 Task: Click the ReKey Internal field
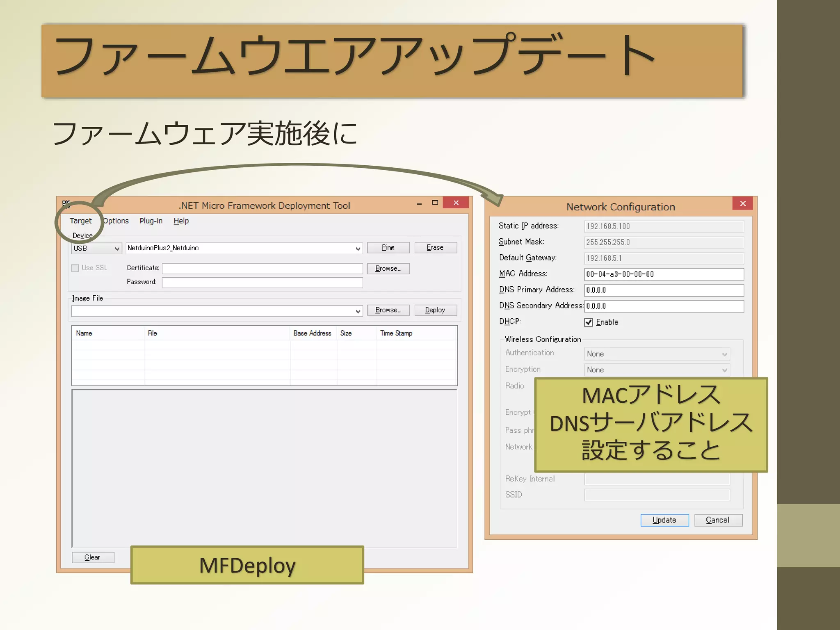[x=657, y=479]
